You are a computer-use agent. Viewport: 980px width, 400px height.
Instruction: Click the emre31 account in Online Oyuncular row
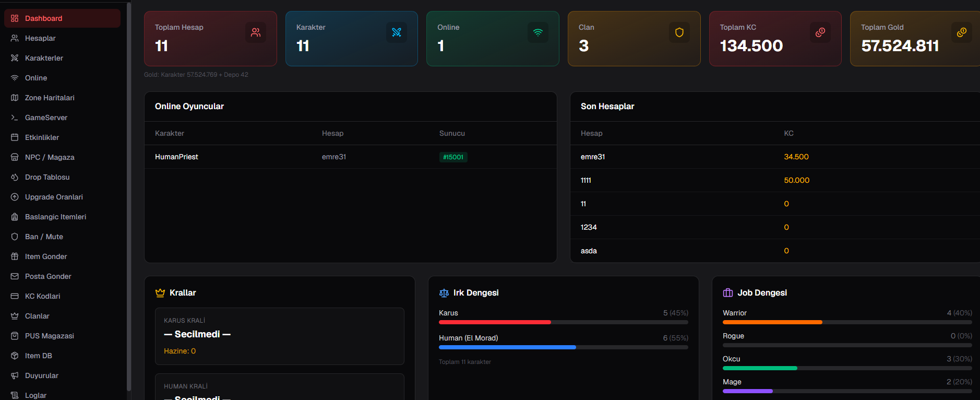pos(334,157)
